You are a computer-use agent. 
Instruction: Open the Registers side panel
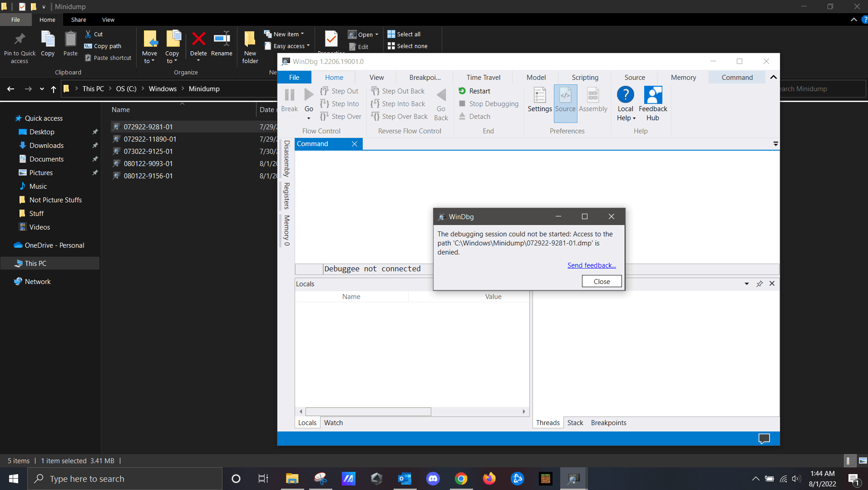pyautogui.click(x=287, y=196)
